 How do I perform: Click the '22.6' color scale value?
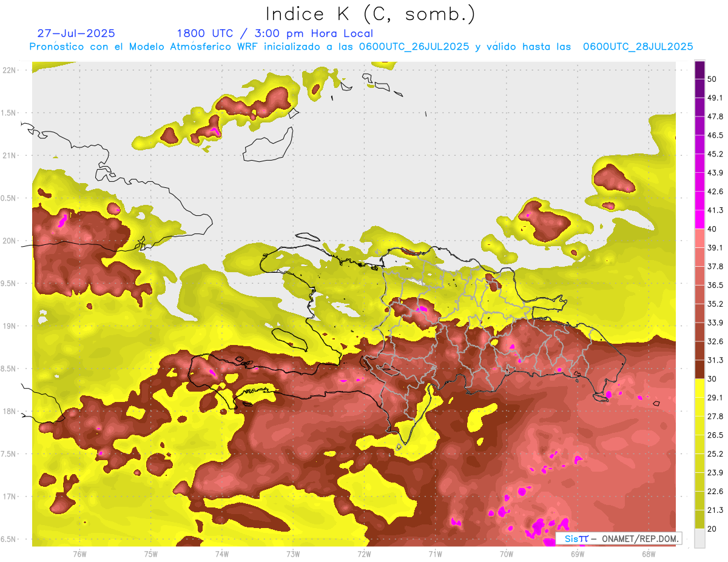[x=715, y=491]
